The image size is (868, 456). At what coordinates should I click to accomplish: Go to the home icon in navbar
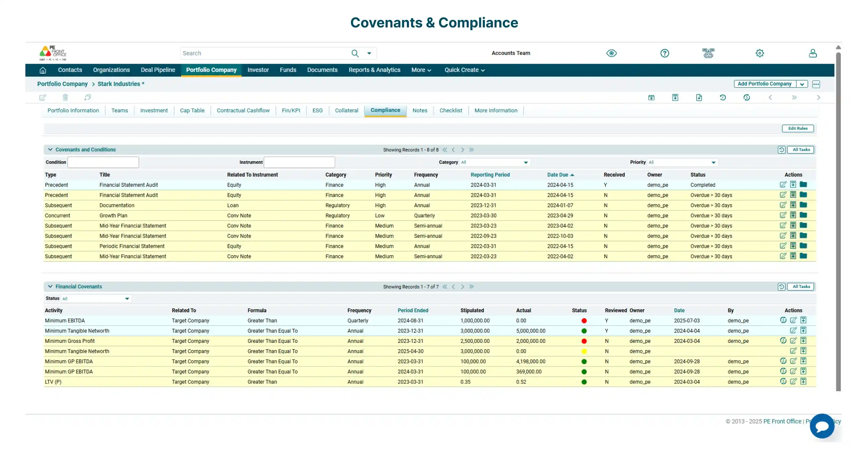43,70
